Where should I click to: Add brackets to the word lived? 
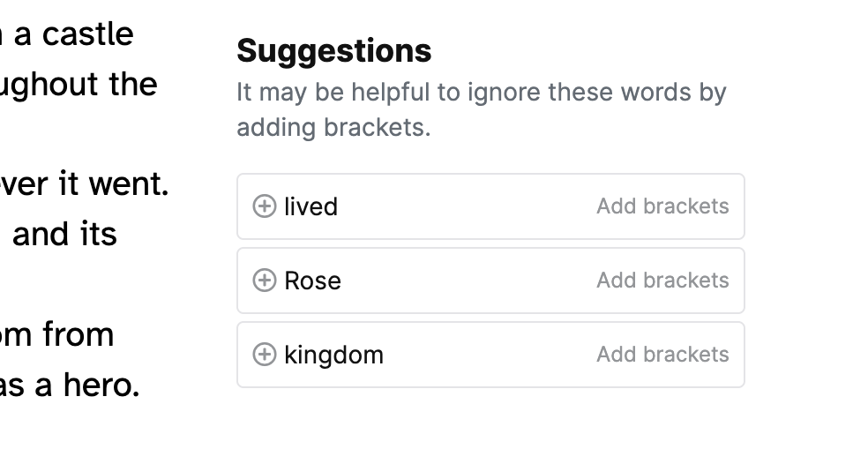pyautogui.click(x=662, y=206)
